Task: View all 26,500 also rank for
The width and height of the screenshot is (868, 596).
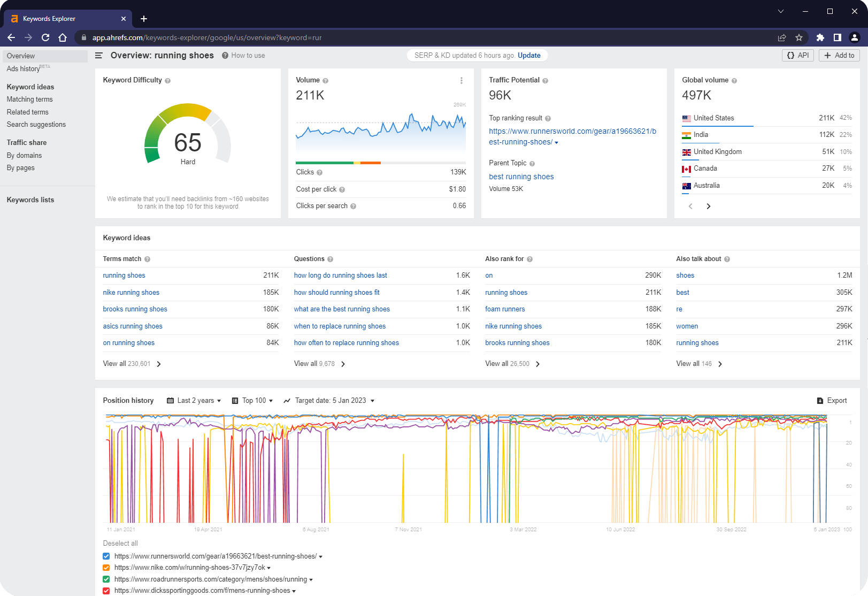Action: pyautogui.click(x=513, y=364)
